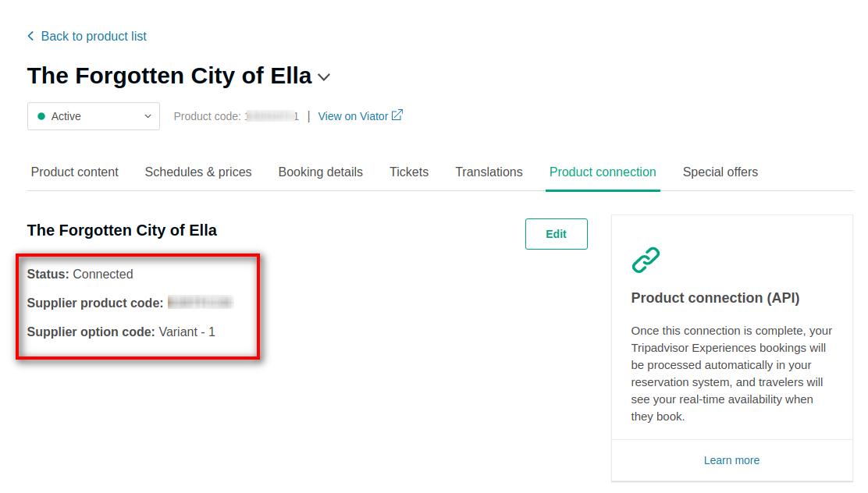Select the Tickets tab
This screenshot has width=868, height=493.
pos(409,172)
